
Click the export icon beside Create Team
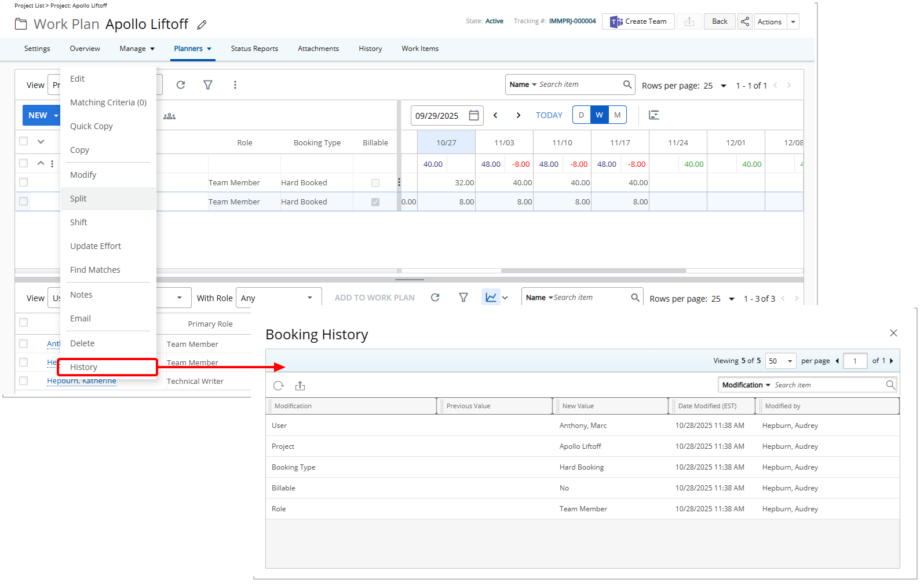[x=689, y=21]
